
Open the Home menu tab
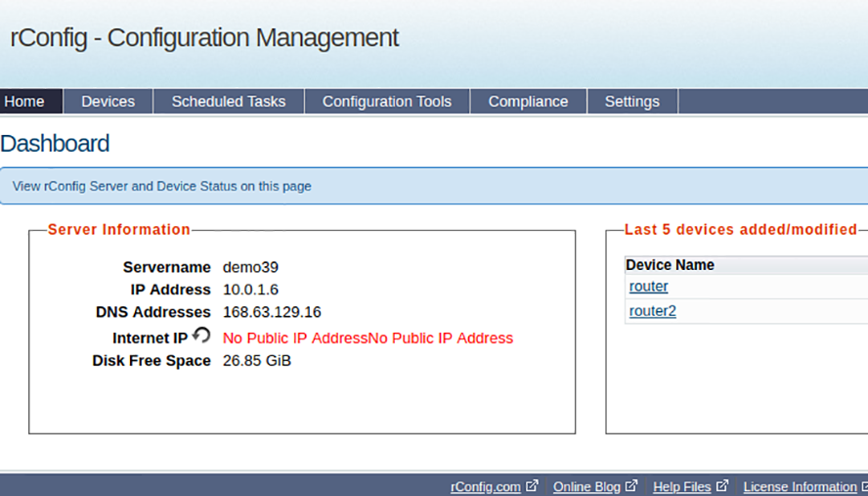coord(31,102)
